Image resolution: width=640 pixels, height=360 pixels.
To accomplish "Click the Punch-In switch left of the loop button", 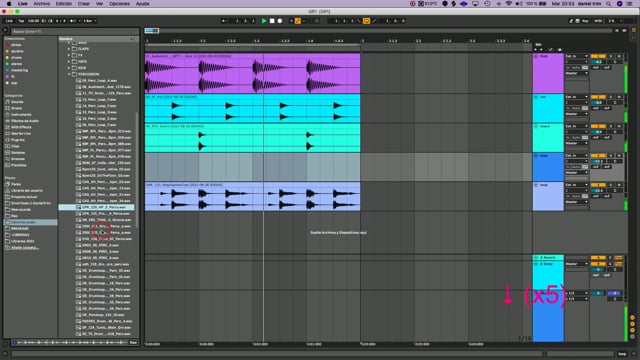I will pos(359,21).
